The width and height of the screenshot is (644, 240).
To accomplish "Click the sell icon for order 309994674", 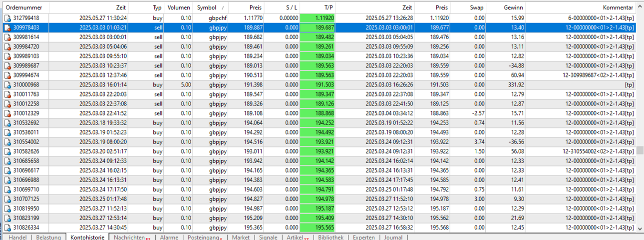I will pyautogui.click(x=7, y=75).
